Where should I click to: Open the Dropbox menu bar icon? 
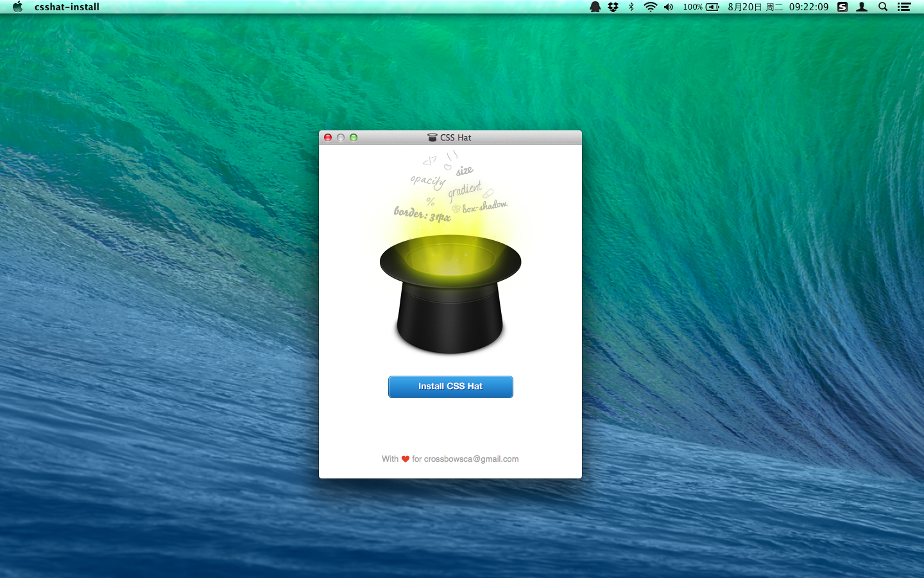pyautogui.click(x=613, y=7)
